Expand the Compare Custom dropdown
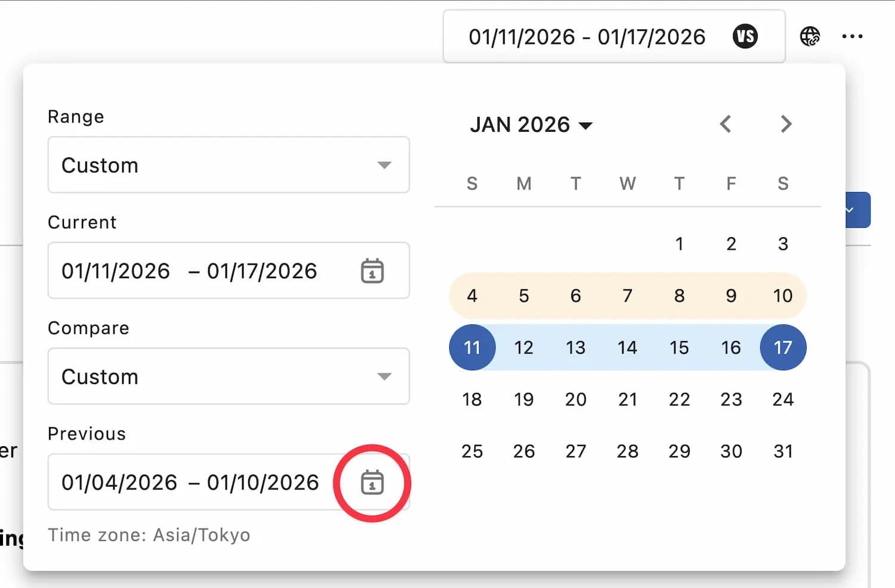 click(x=229, y=376)
